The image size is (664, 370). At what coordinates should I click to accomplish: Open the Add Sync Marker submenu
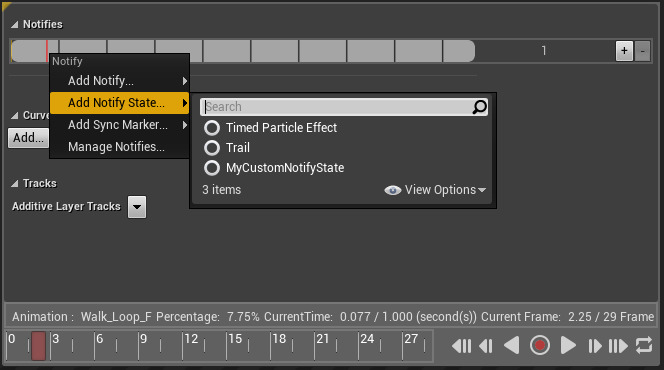(119, 124)
